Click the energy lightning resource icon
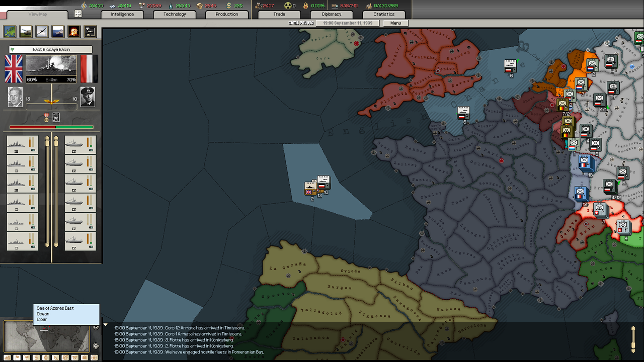The image size is (644, 362). [x=84, y=6]
